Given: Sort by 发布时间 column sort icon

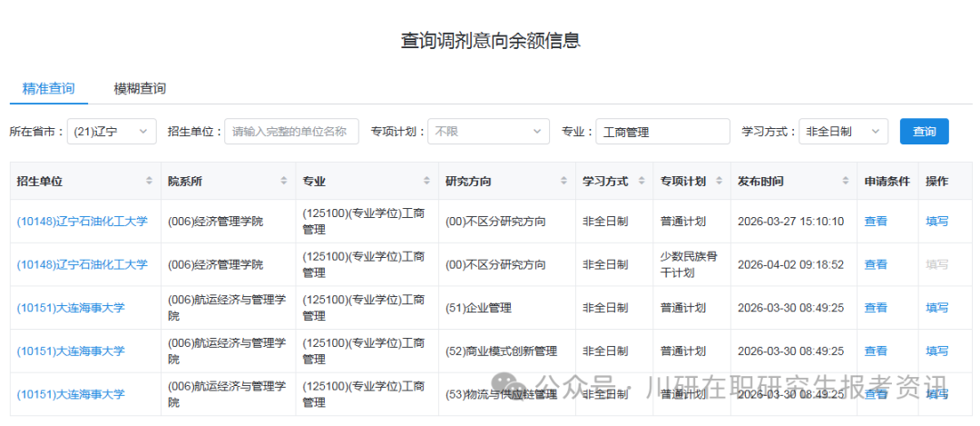Looking at the screenshot, I should click(845, 181).
